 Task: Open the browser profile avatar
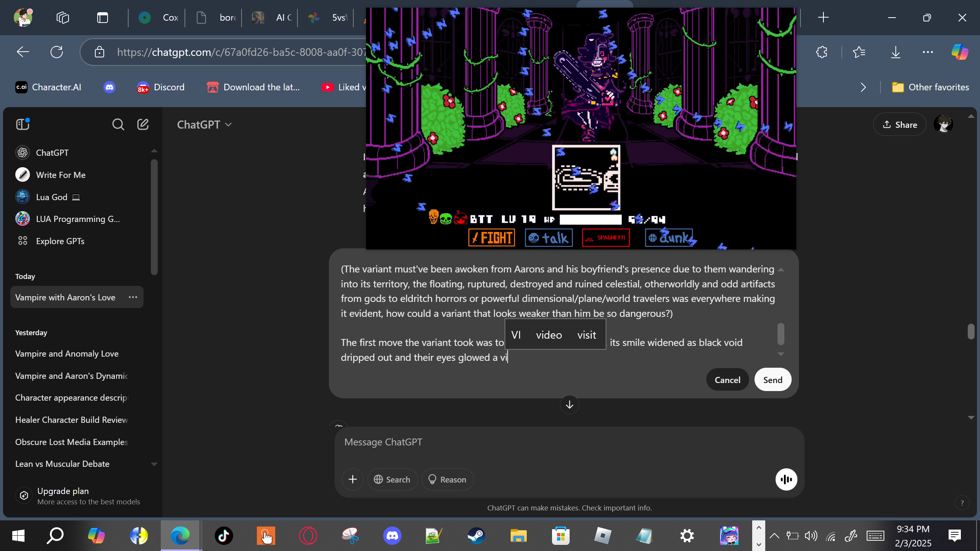tap(23, 17)
